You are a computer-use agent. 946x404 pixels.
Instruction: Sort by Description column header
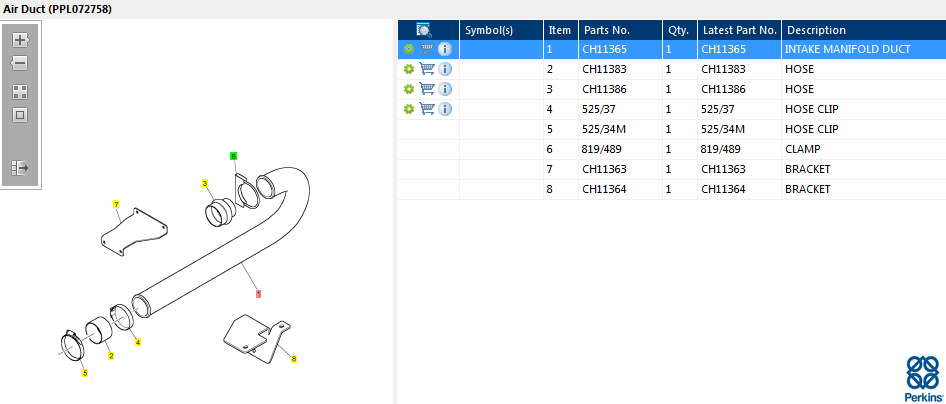click(864, 30)
